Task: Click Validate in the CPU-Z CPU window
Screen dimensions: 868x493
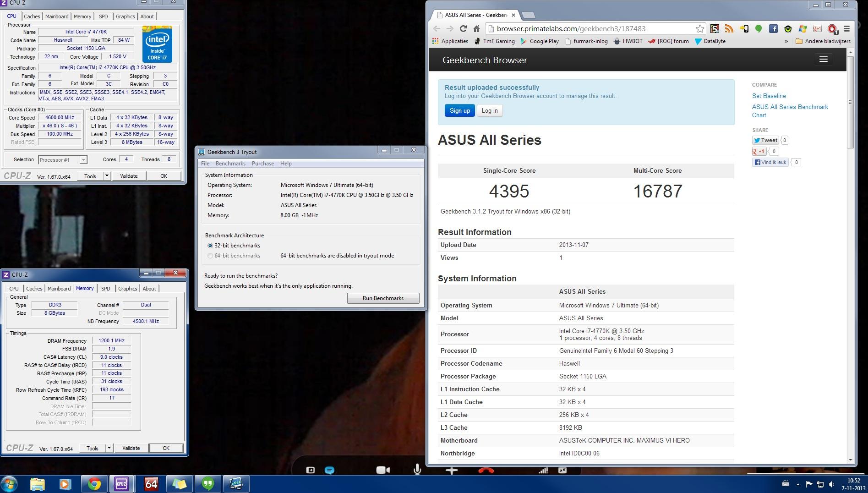Action: coord(129,176)
